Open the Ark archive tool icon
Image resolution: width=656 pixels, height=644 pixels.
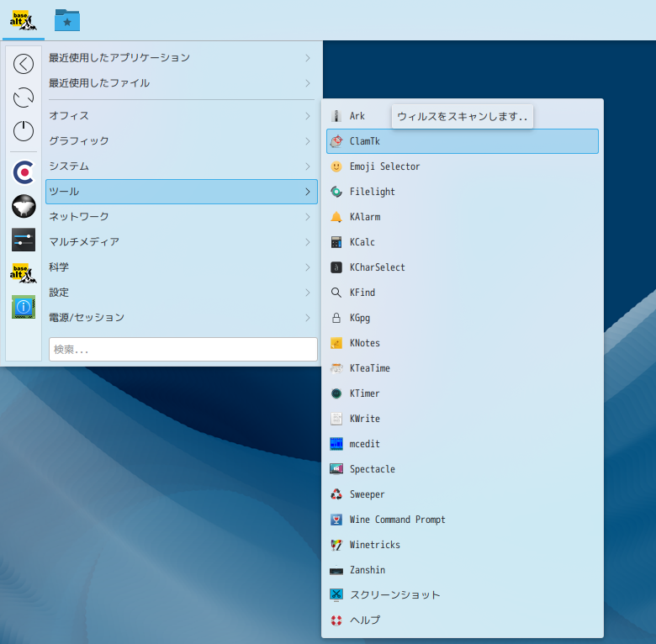336,116
